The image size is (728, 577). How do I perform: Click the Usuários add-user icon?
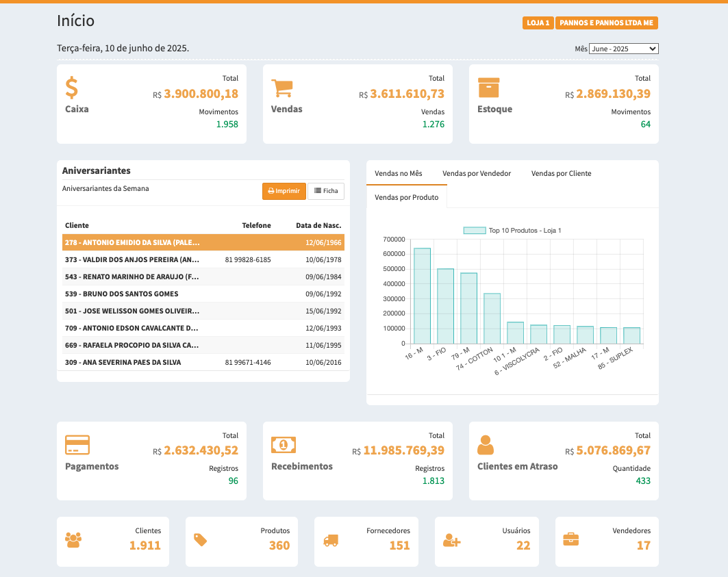pos(451,540)
